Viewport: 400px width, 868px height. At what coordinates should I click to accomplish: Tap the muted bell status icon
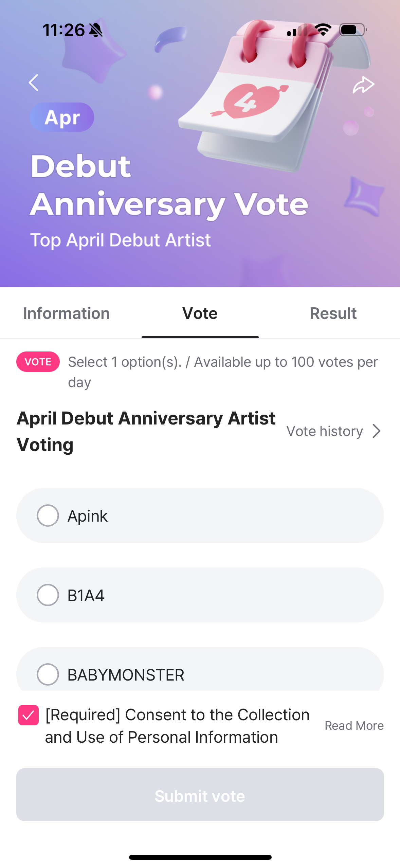tap(96, 30)
